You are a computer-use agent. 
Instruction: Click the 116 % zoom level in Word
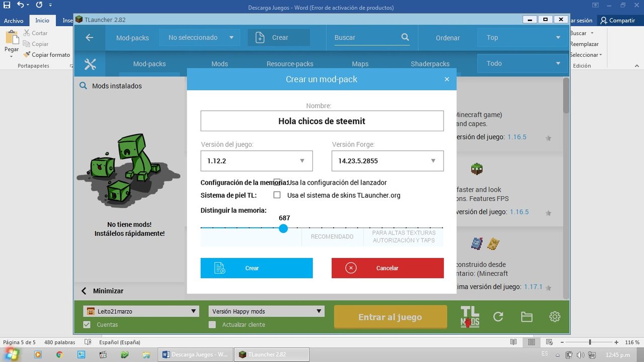coord(632,342)
